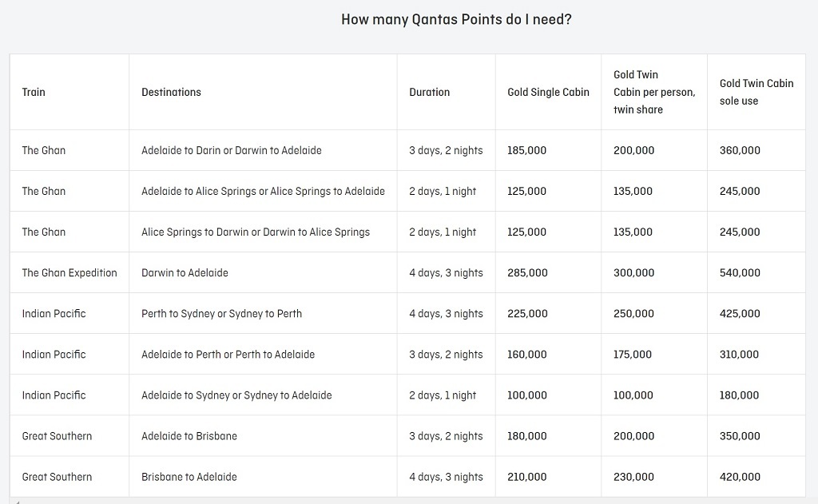Click '245,000' in the Alice Springs to Darwin row

740,232
